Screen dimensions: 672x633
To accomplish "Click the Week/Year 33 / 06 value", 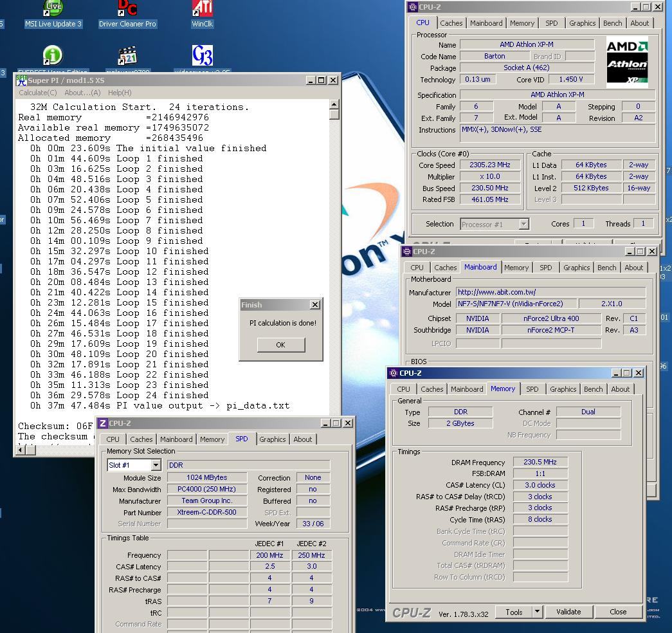I will (x=313, y=524).
